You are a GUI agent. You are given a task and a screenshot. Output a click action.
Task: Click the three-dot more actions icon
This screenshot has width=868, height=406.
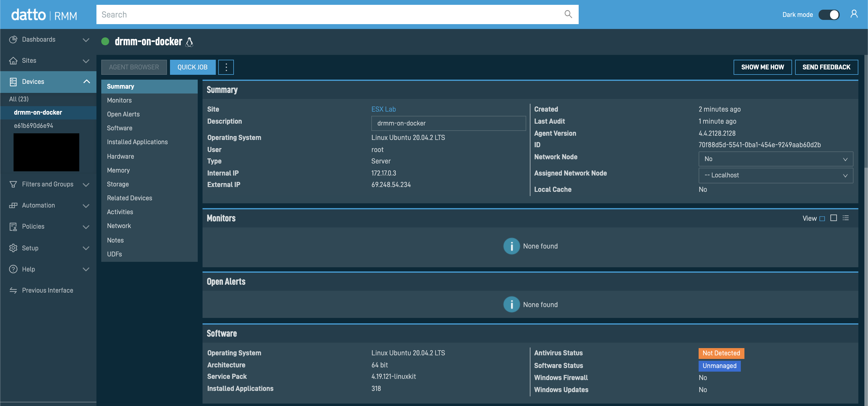click(x=226, y=67)
